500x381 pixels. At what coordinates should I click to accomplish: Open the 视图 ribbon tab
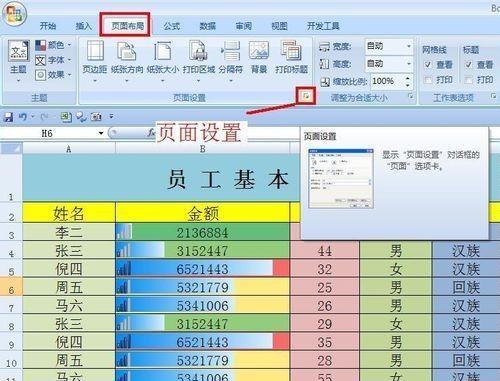279,26
